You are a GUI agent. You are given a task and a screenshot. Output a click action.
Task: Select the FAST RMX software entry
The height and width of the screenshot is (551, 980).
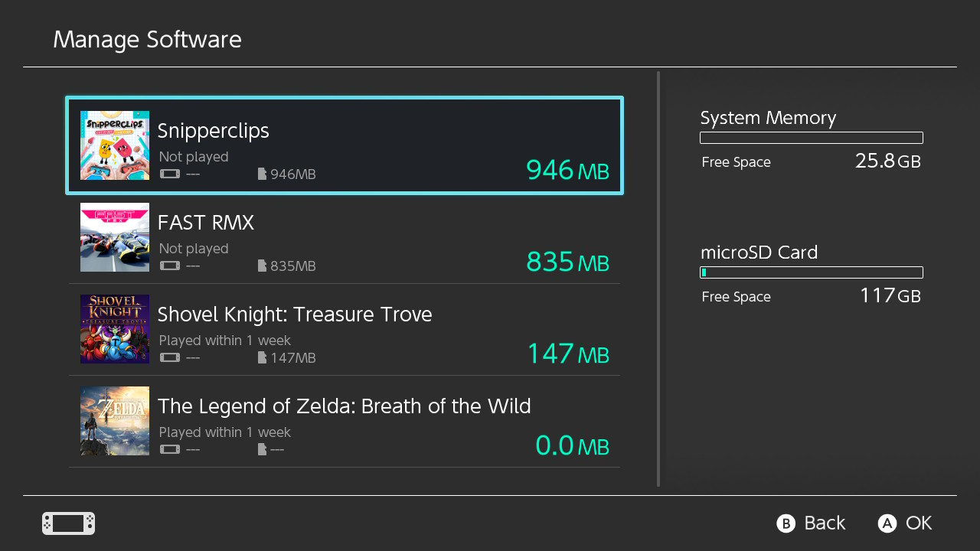tap(345, 237)
